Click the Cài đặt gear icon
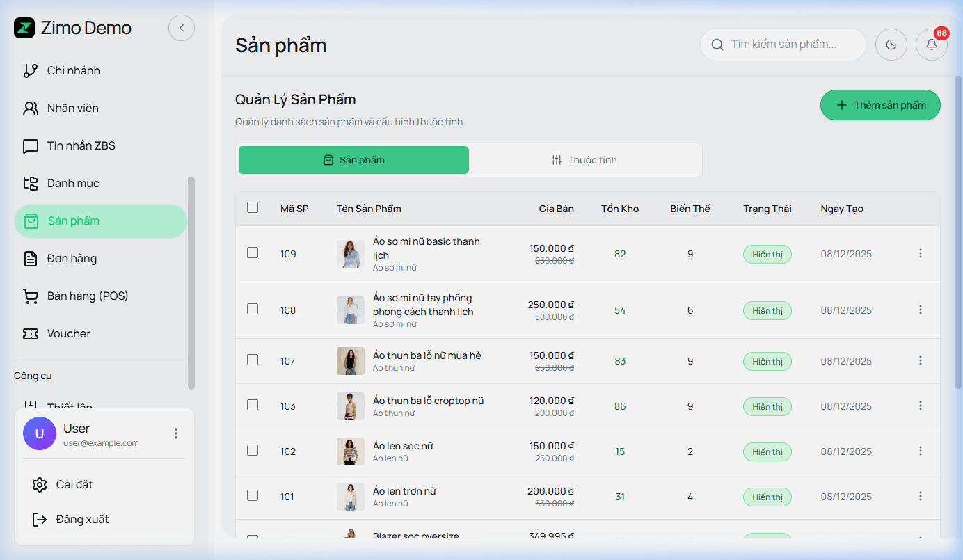Image resolution: width=963 pixels, height=560 pixels. point(40,485)
